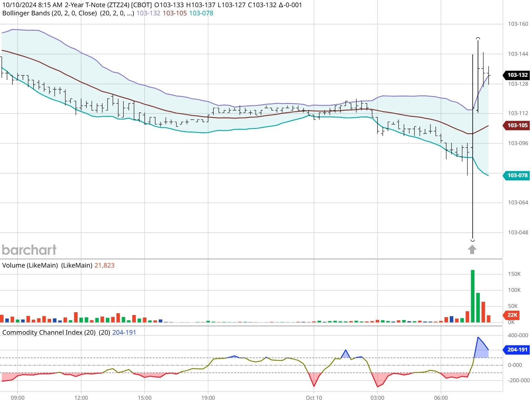
Task: Select the black 103-132 last price flag
Action: tap(517, 75)
